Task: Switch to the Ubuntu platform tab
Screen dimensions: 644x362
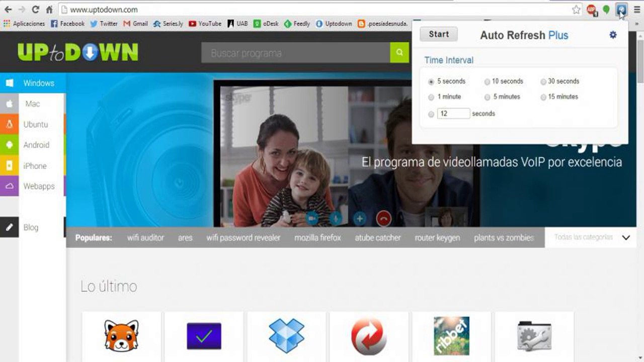Action: [33, 124]
